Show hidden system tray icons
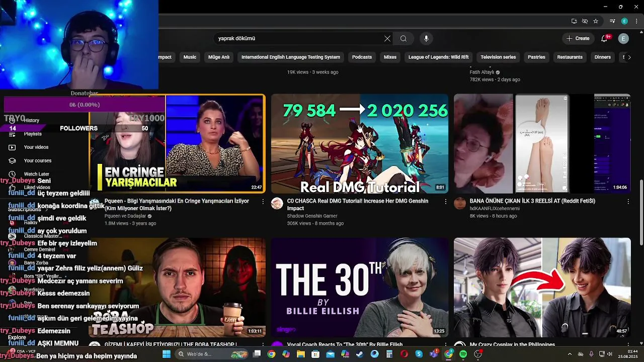The image size is (644, 362). [x=570, y=354]
